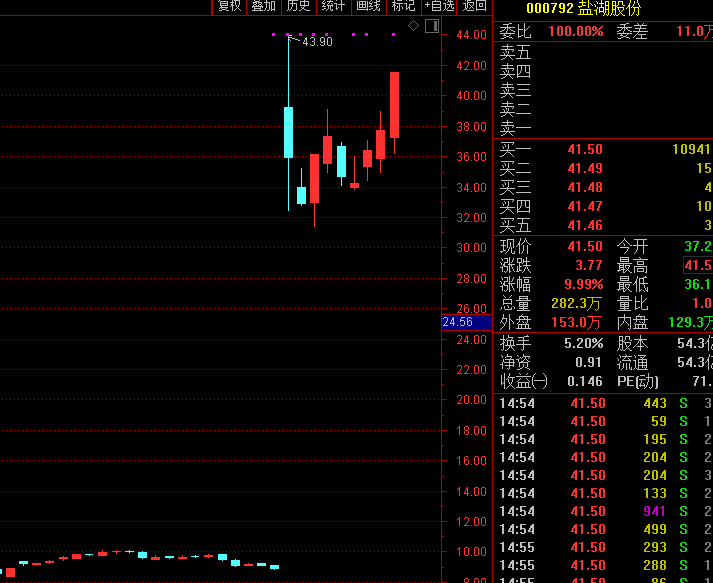Click the 委比 100.00% value
Screen dimensions: 713x583
click(577, 31)
